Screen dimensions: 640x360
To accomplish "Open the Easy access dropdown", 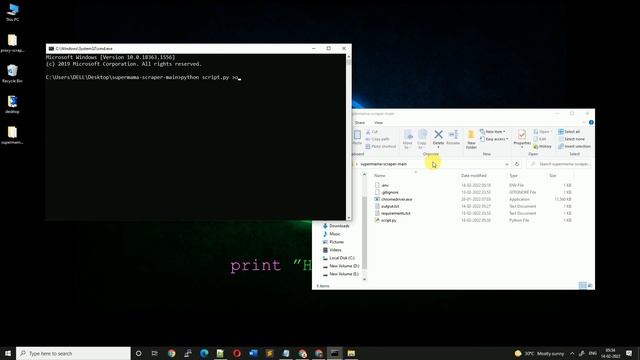I will pyautogui.click(x=494, y=139).
